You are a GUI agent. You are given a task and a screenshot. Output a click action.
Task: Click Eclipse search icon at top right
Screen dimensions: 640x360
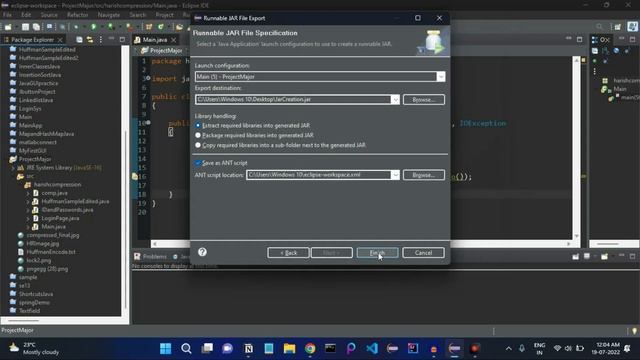[x=599, y=27]
